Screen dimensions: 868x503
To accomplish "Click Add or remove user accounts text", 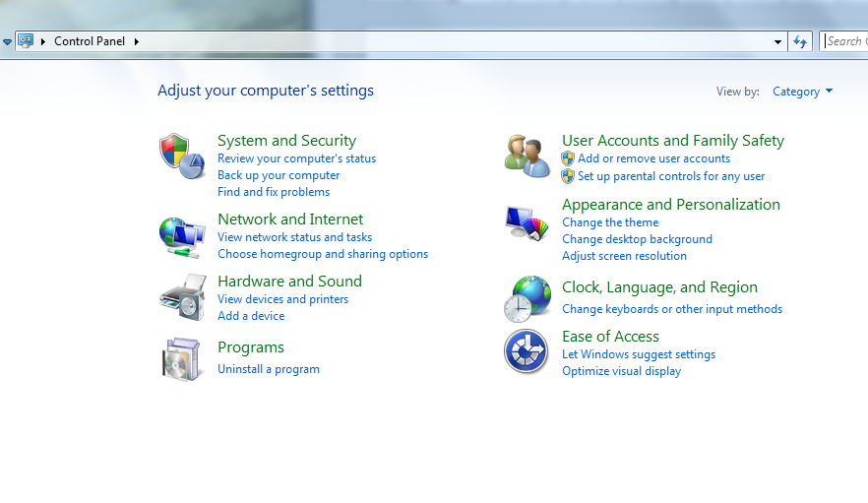I will pyautogui.click(x=653, y=158).
